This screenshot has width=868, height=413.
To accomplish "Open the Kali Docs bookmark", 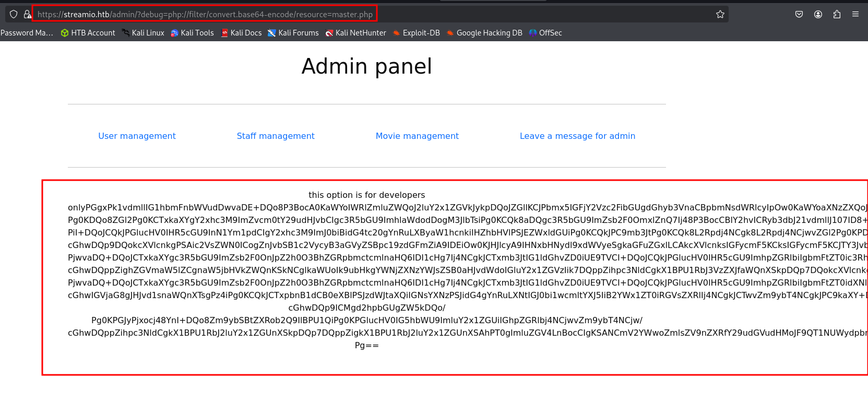I will click(x=241, y=33).
